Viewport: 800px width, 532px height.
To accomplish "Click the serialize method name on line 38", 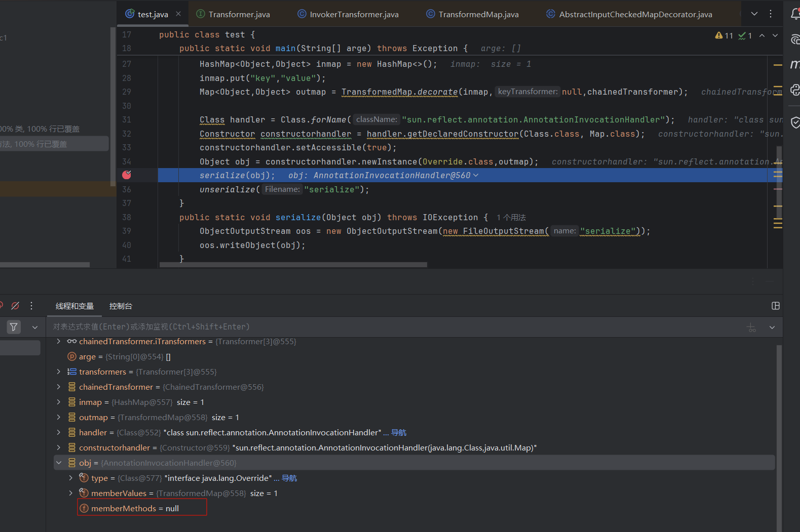I will click(x=298, y=217).
